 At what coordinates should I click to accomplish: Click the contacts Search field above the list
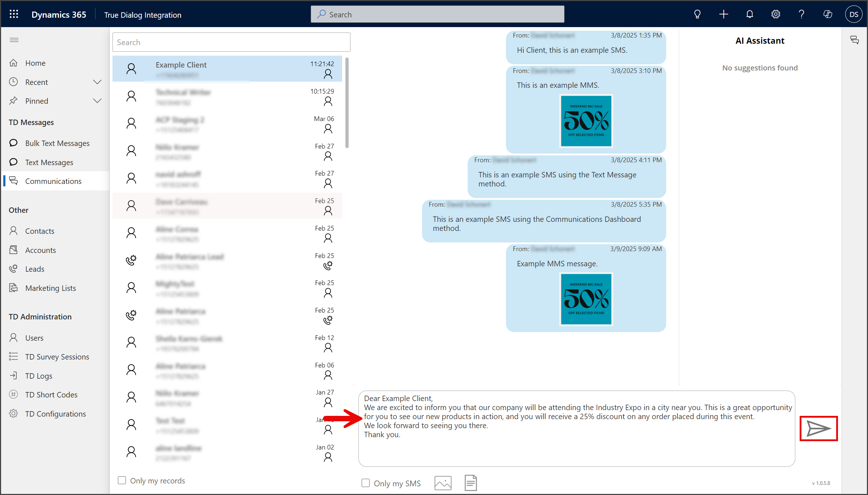pos(231,42)
